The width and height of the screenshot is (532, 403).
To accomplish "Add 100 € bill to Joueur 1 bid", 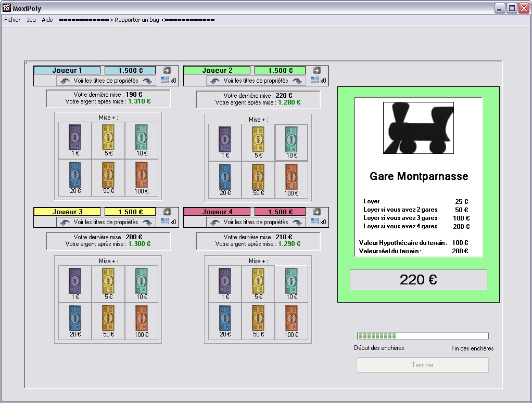I will coord(142,178).
